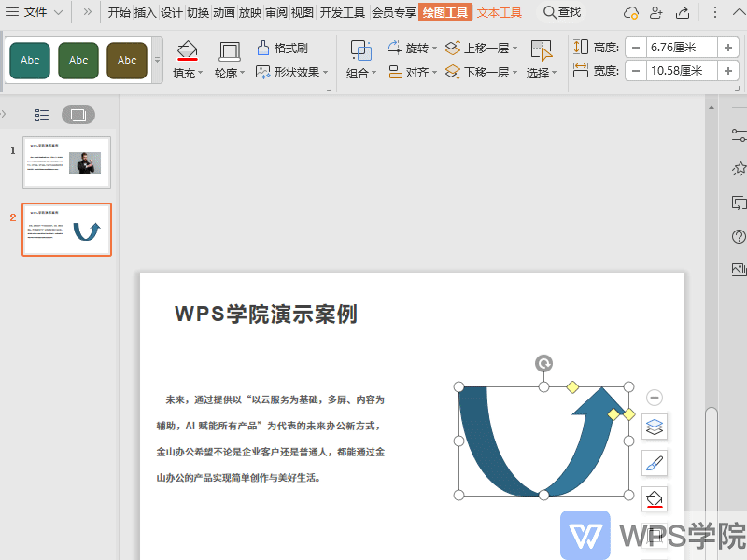The width and height of the screenshot is (747, 560).
Task: Expand the quick access toolbar chevron
Action: (87, 12)
